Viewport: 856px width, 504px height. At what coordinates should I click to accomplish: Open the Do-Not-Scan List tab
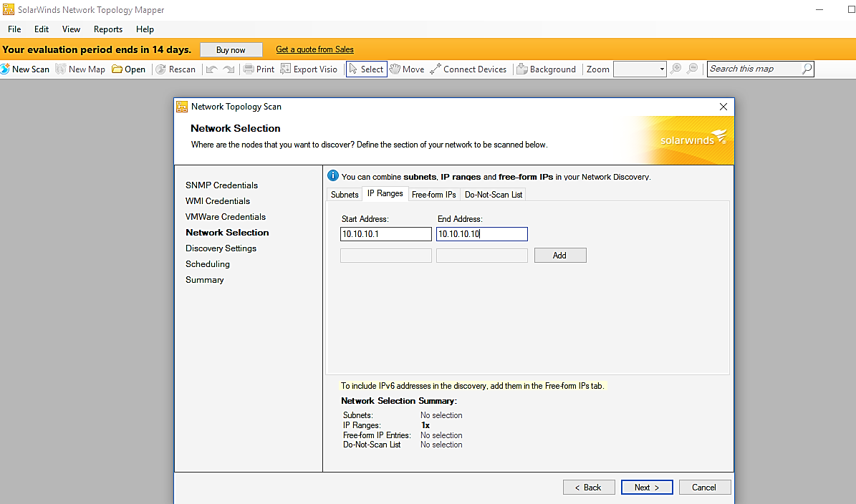point(494,195)
